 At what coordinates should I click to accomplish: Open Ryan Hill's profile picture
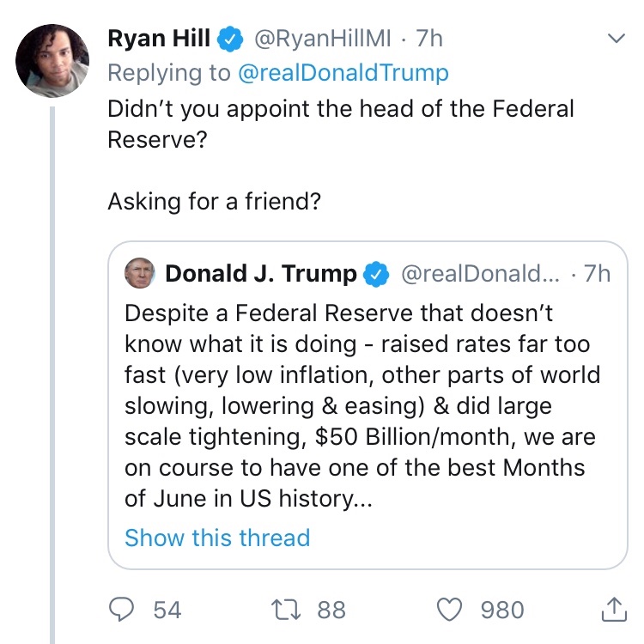coord(52,60)
